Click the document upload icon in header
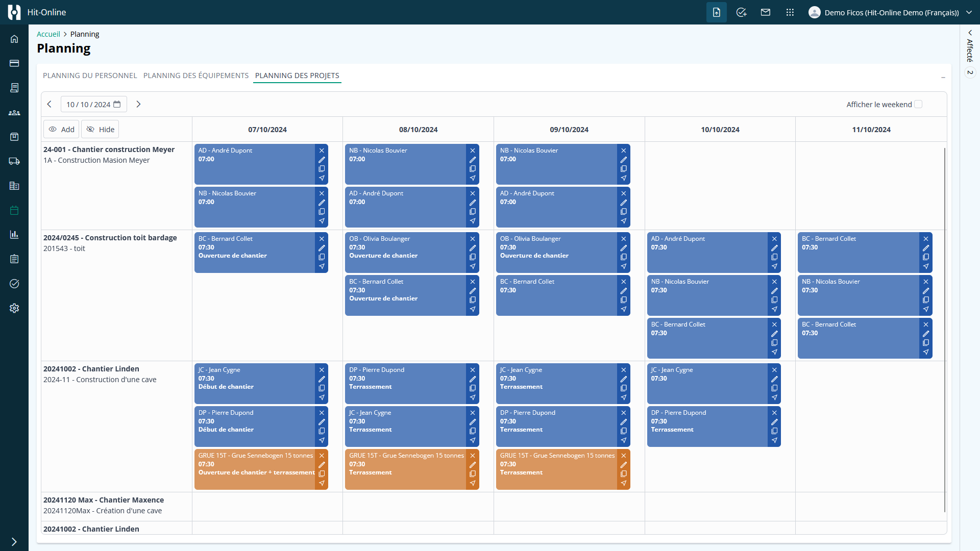The height and width of the screenshot is (551, 980). click(x=717, y=12)
